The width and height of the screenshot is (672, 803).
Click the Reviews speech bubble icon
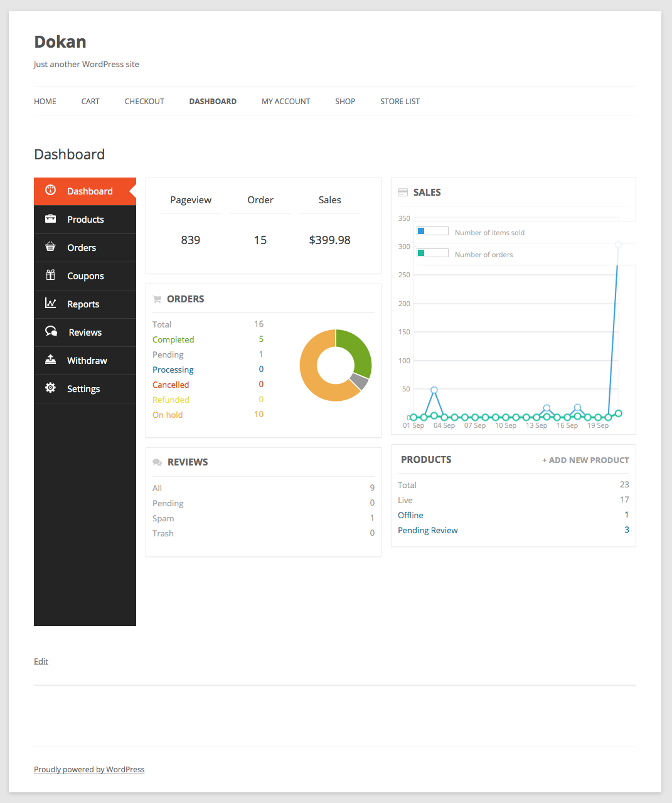[51, 331]
